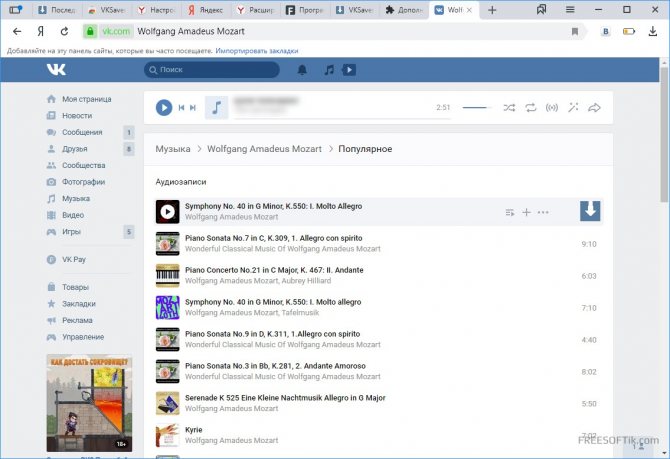
Task: Open VK Pay in sidebar
Action: coord(74,259)
